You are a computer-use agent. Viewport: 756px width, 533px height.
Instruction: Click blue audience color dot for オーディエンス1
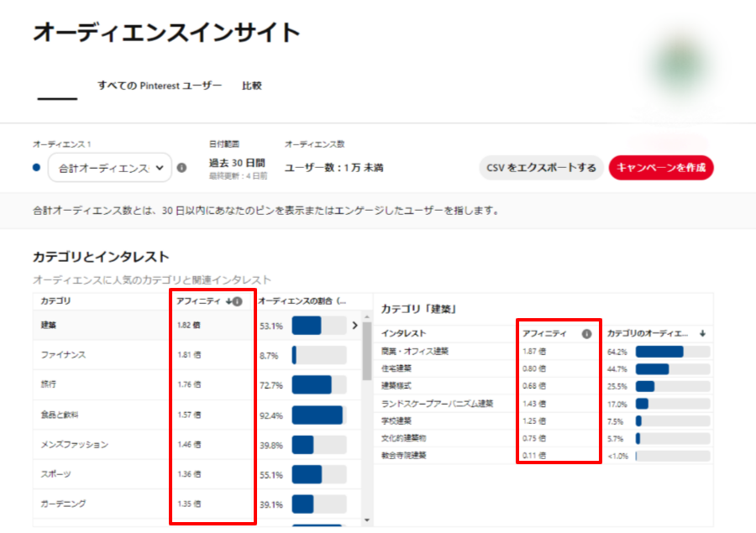click(36, 168)
